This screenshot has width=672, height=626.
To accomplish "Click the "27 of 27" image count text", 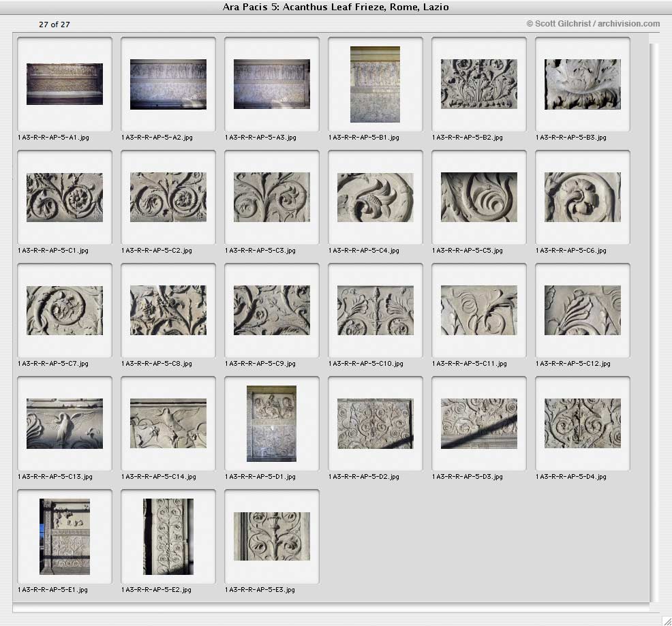I will click(x=55, y=25).
